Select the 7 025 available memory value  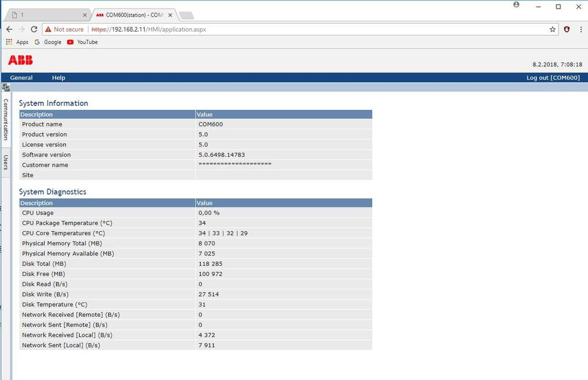[x=207, y=254]
